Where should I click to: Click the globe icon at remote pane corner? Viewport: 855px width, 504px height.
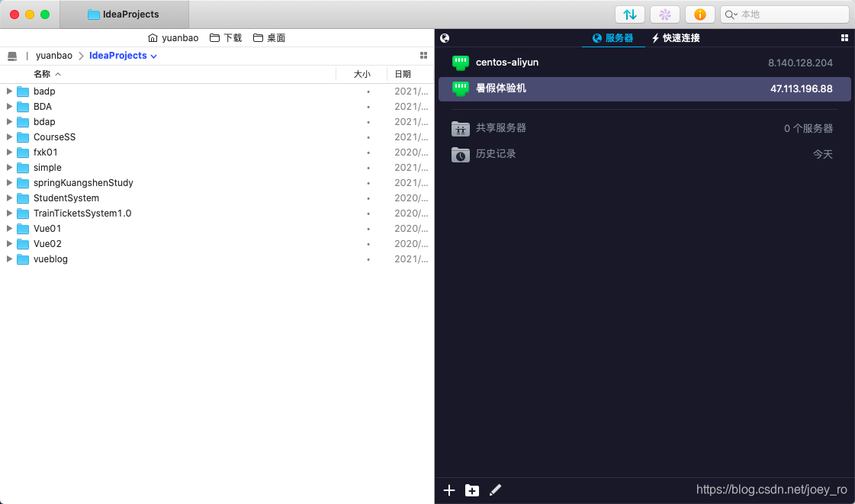pos(445,37)
